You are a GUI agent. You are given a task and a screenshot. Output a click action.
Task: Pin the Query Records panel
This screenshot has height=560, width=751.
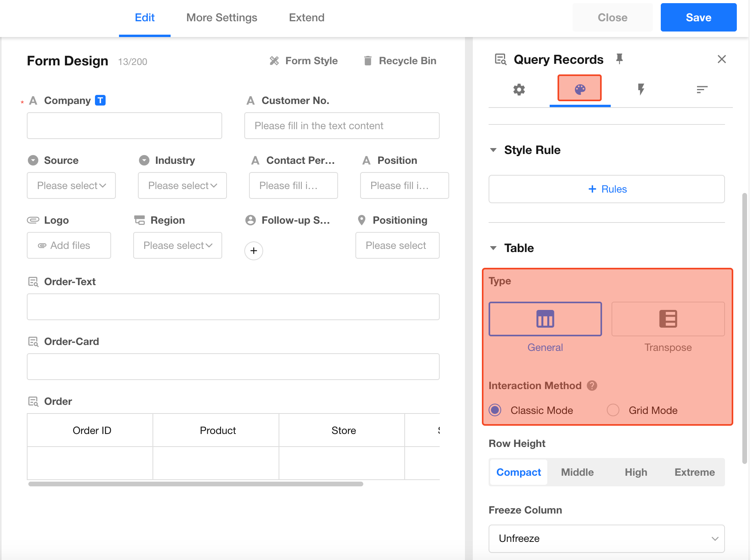619,59
